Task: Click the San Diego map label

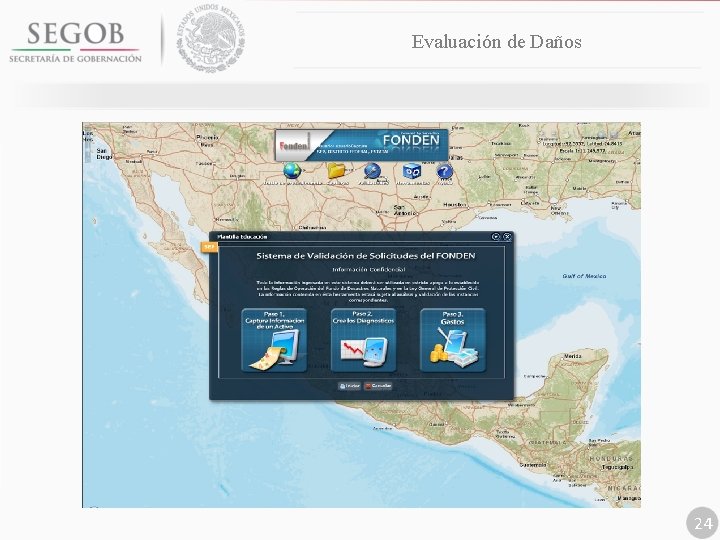Action: coord(104,154)
